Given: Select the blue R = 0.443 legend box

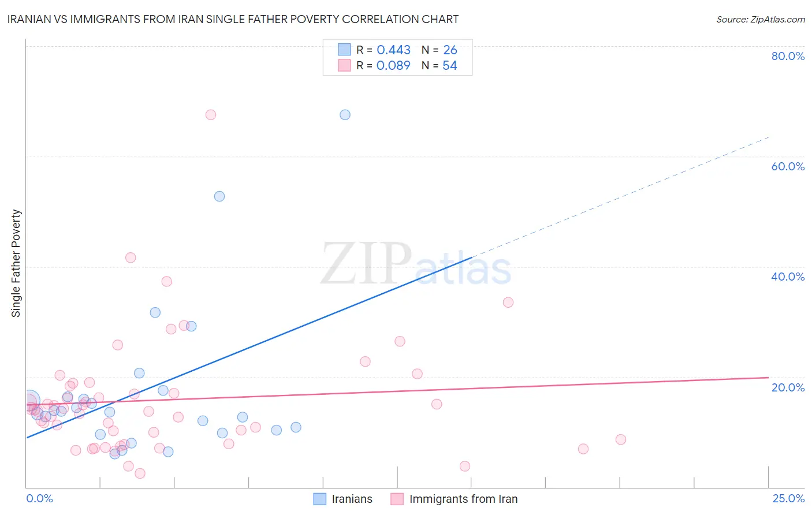Looking at the screenshot, I should pyautogui.click(x=344, y=50).
